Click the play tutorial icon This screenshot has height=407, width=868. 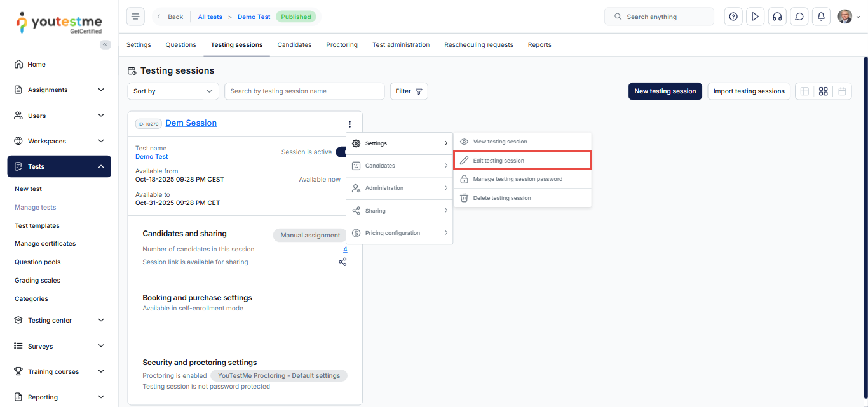coord(755,17)
